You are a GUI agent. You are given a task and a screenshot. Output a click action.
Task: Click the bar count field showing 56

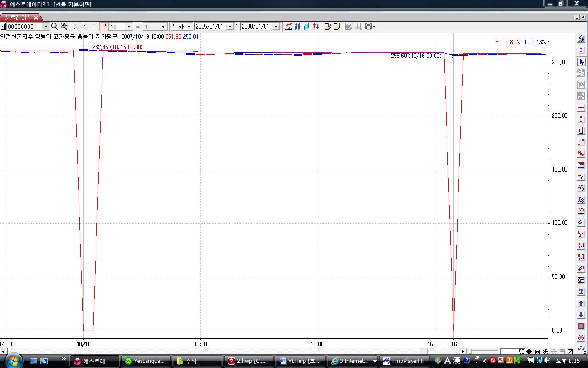513,351
